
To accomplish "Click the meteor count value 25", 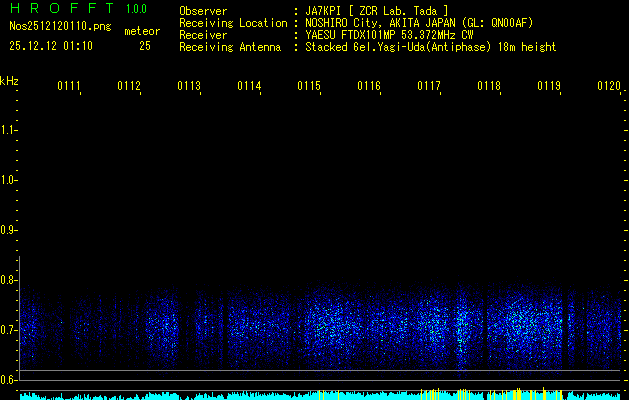I will (145, 46).
